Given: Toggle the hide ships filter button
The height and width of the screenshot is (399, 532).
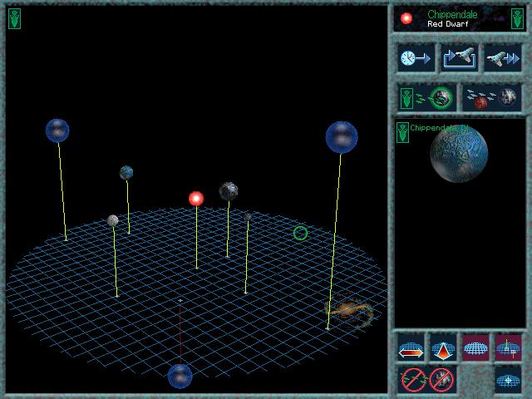Looking at the screenshot, I should [414, 379].
